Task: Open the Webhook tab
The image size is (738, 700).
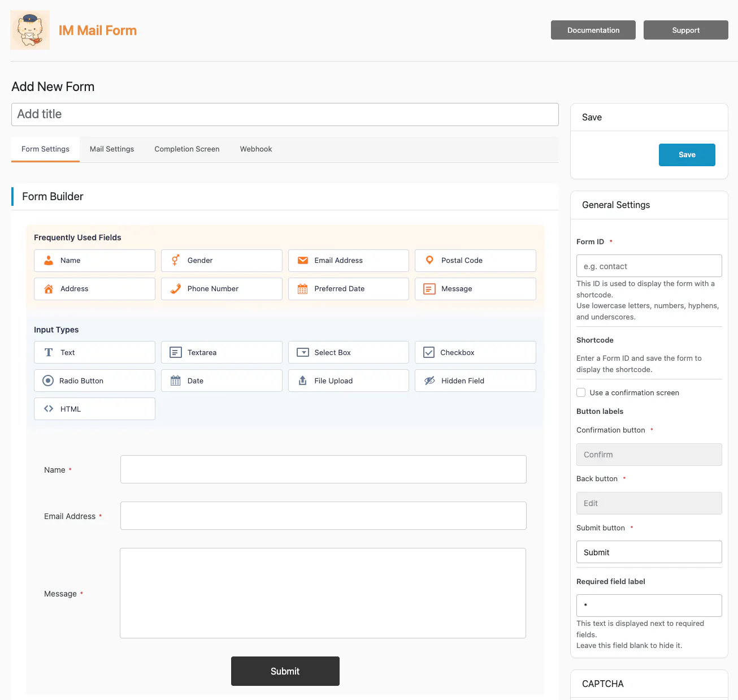Action: click(x=256, y=149)
